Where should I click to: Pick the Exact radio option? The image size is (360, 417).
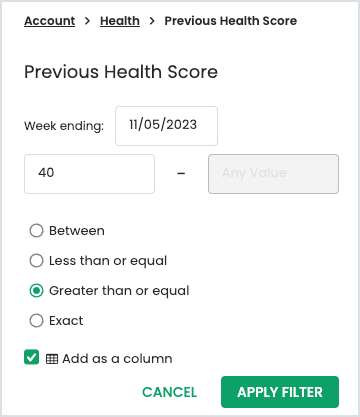tap(36, 321)
